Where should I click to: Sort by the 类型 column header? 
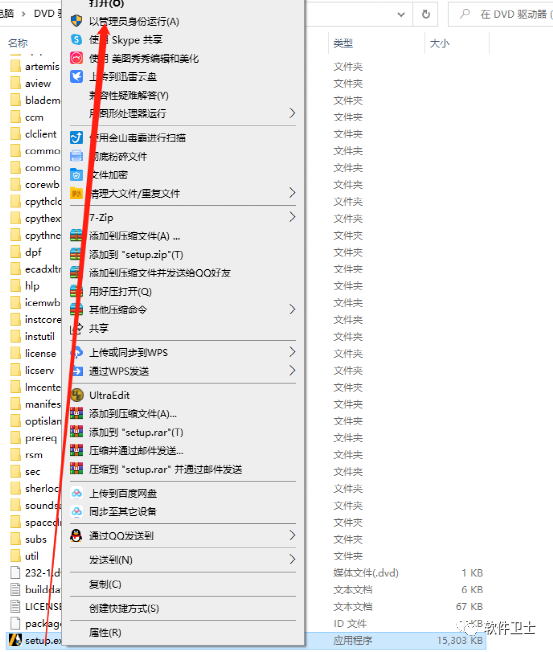(343, 43)
